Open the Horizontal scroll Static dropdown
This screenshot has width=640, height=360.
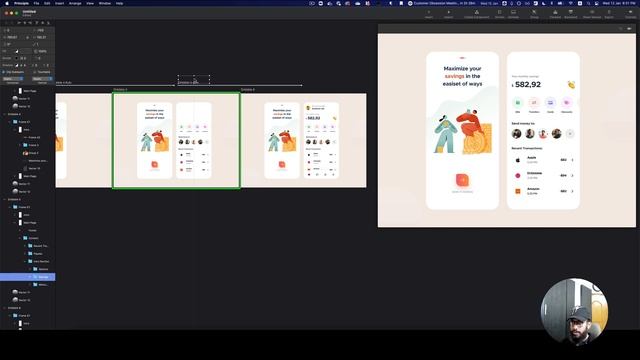pyautogui.click(x=13, y=79)
